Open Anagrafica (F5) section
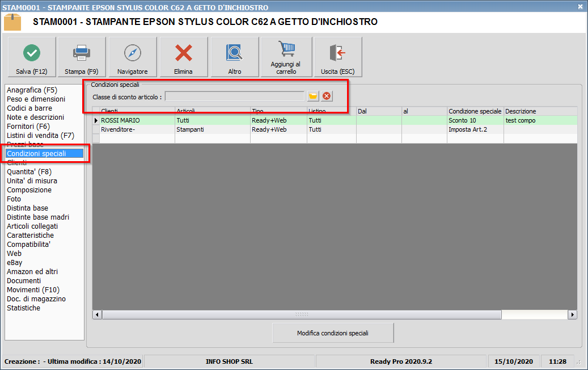Viewport: 588px width, 370px height. (x=32, y=90)
